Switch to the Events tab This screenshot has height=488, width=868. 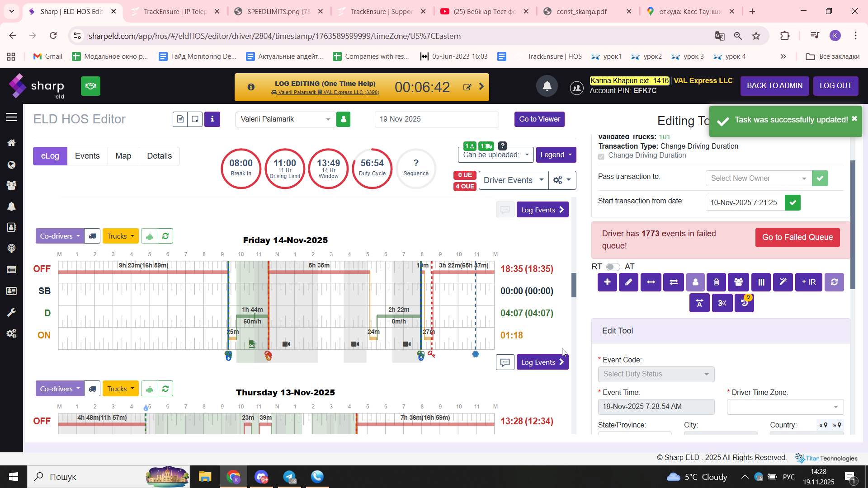point(87,156)
